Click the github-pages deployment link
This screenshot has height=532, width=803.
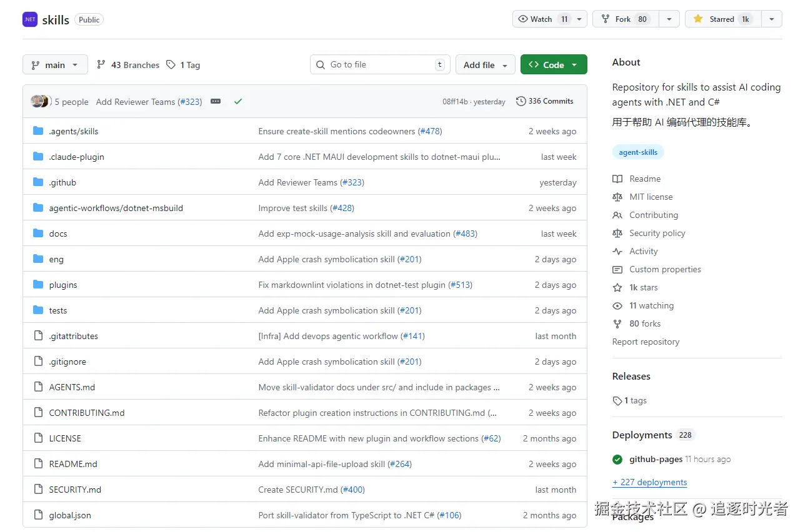pyautogui.click(x=656, y=459)
